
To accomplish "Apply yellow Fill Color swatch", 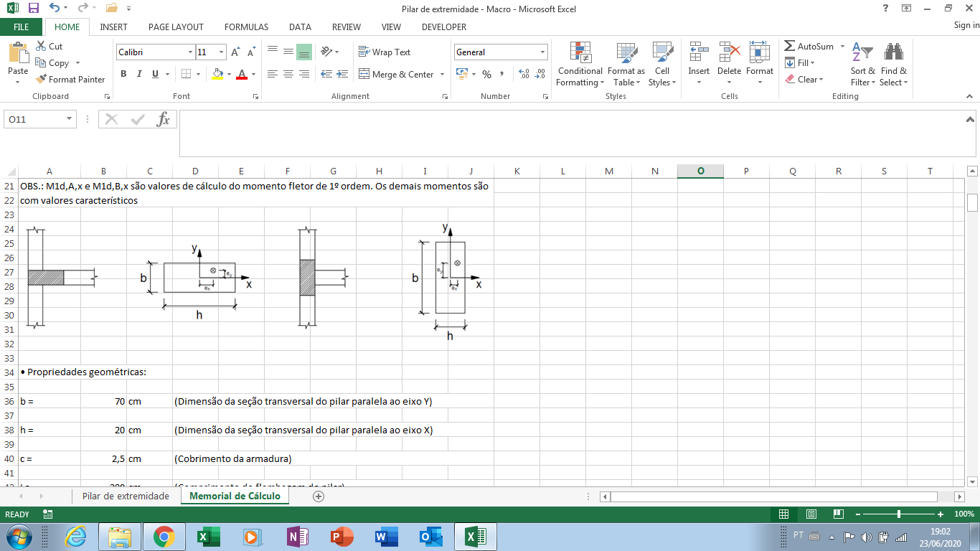I will point(217,74).
